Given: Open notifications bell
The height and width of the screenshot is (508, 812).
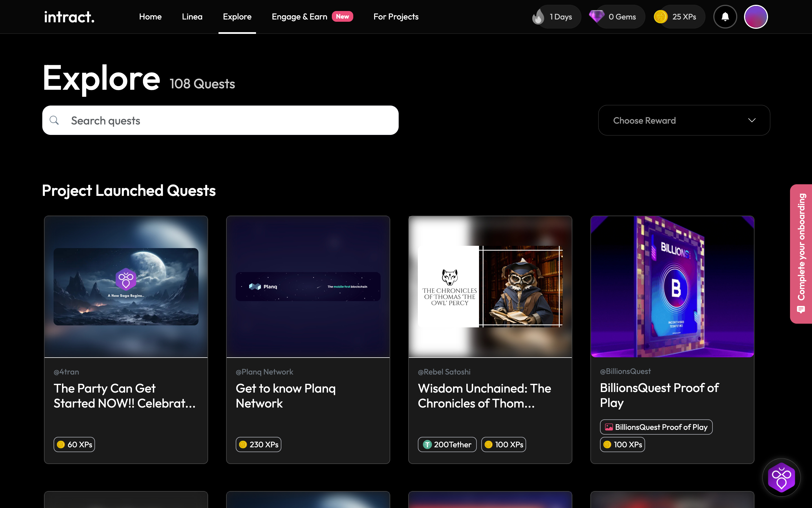Looking at the screenshot, I should (725, 17).
